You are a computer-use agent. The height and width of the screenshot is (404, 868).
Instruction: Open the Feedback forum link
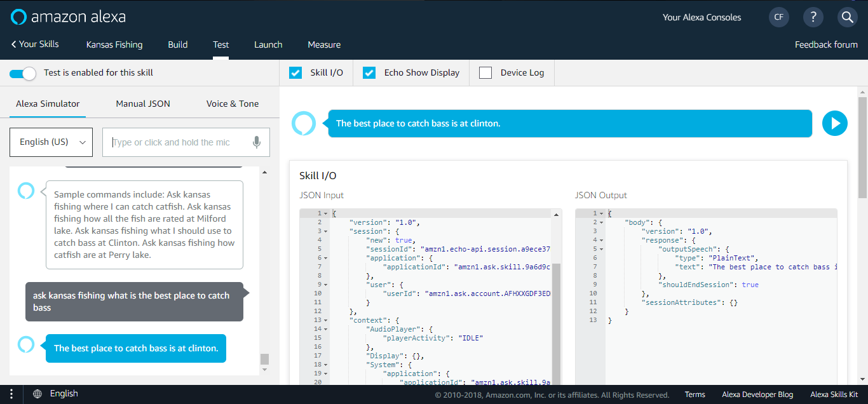pos(826,44)
